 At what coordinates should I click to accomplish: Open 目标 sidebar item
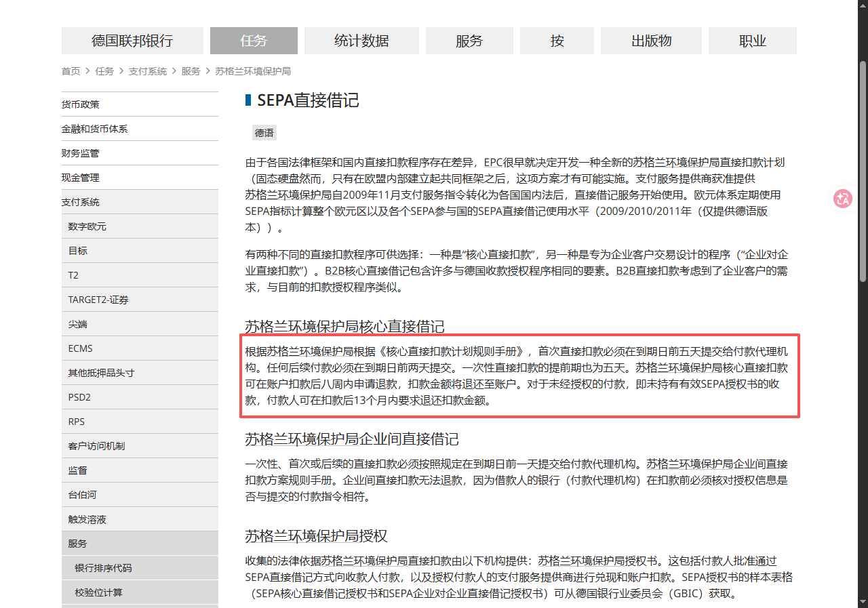[x=140, y=251]
